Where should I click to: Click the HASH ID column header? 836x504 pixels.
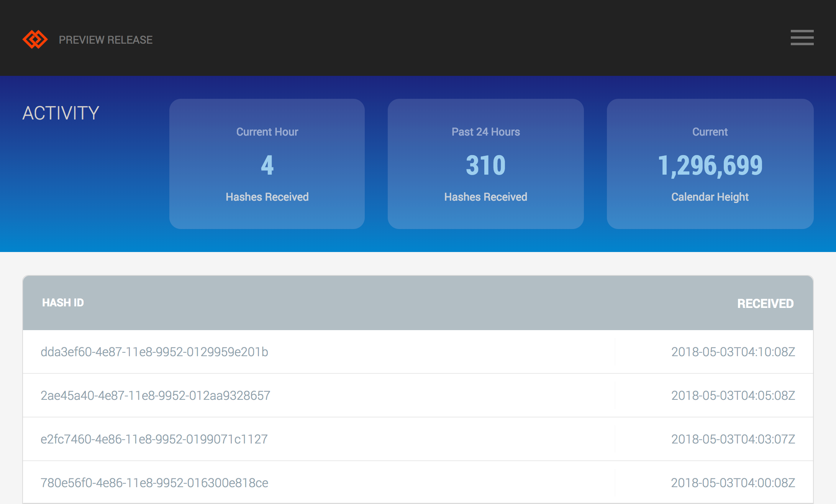click(x=63, y=303)
